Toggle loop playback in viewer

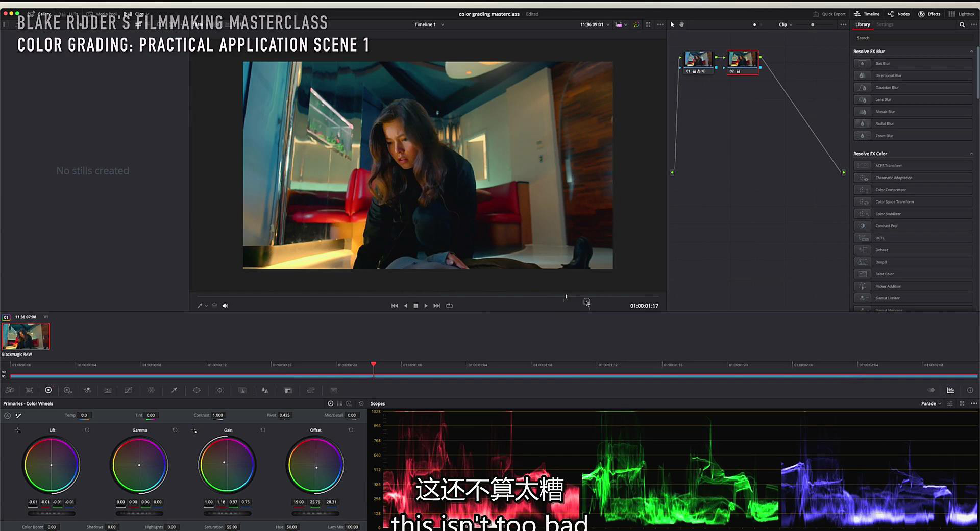[x=449, y=306]
